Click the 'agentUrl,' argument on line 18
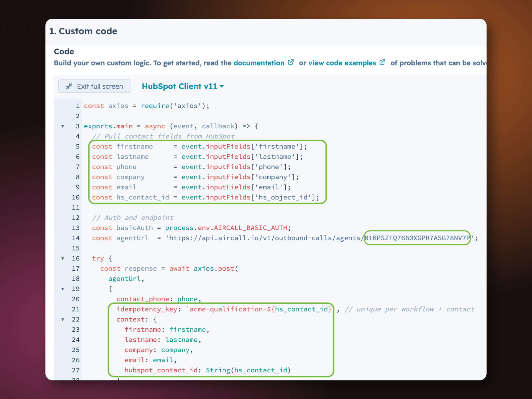The width and height of the screenshot is (532, 399). [x=126, y=279]
